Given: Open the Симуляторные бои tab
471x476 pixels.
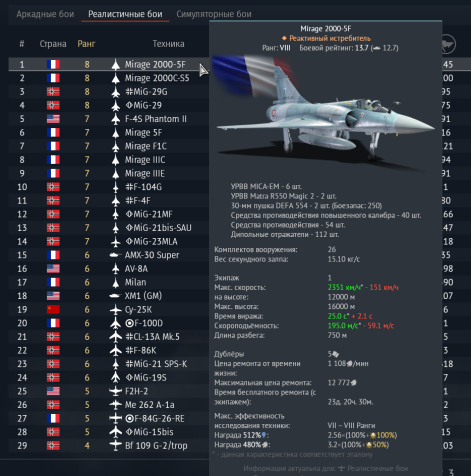Looking at the screenshot, I should [214, 14].
